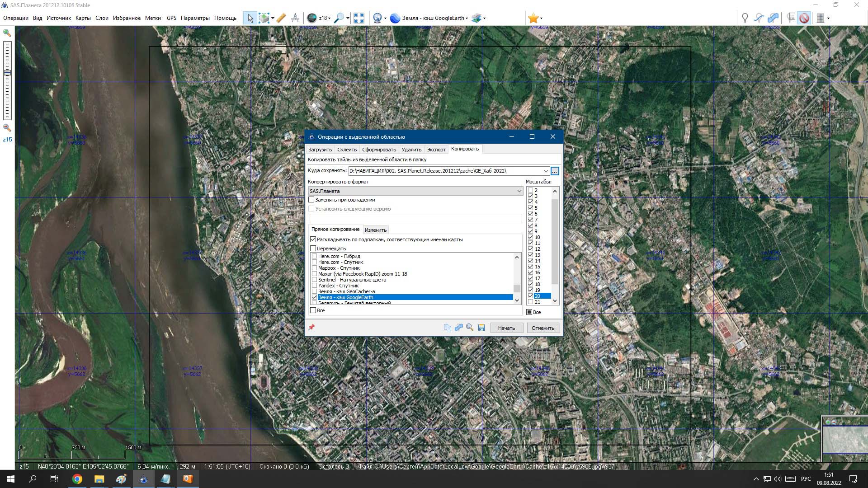Toggle full screen map view icon
Screen dimensions: 868x488
pos(359,18)
